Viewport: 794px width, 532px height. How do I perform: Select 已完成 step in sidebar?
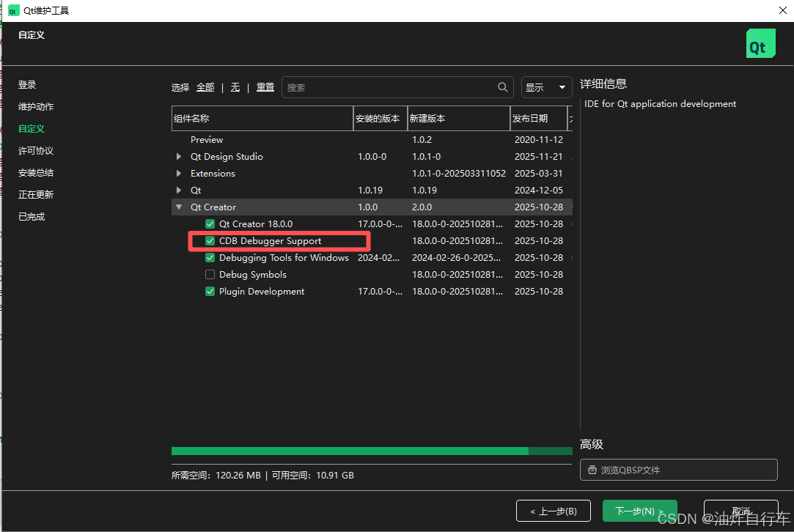tap(32, 217)
